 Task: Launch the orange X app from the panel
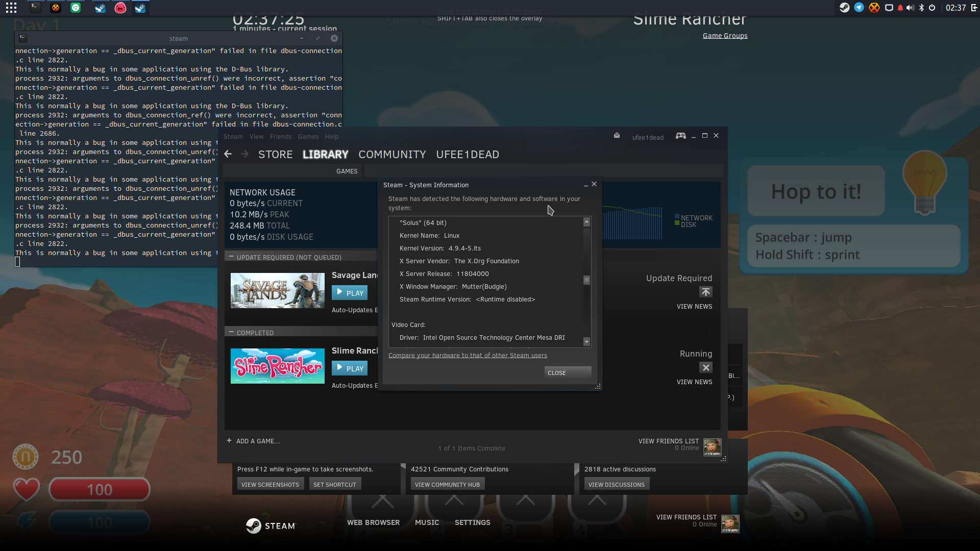tap(56, 8)
